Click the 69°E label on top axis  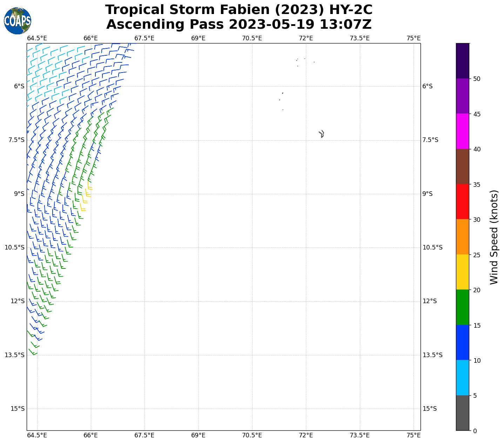tap(198, 38)
